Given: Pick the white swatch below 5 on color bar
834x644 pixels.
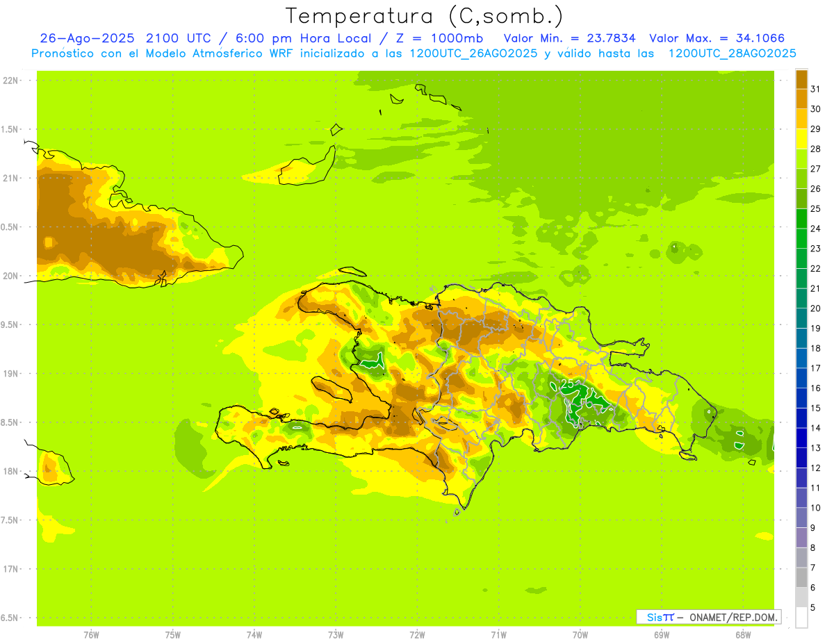Looking at the screenshot, I should [801, 618].
